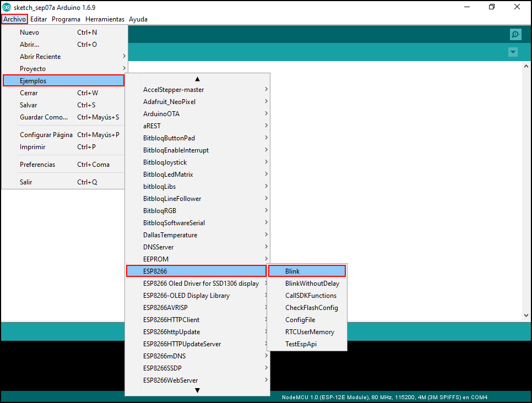Choose Cerrar from the menu
532x403 pixels.
tap(64, 93)
